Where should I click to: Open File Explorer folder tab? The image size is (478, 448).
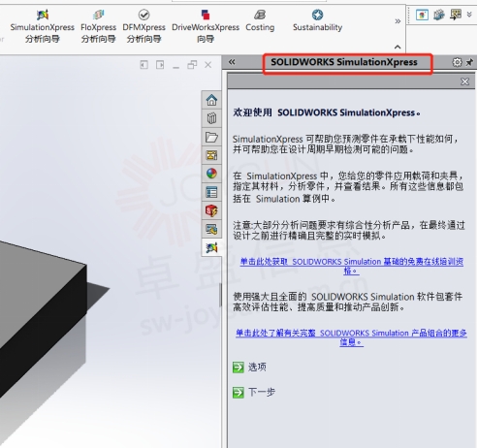click(211, 137)
